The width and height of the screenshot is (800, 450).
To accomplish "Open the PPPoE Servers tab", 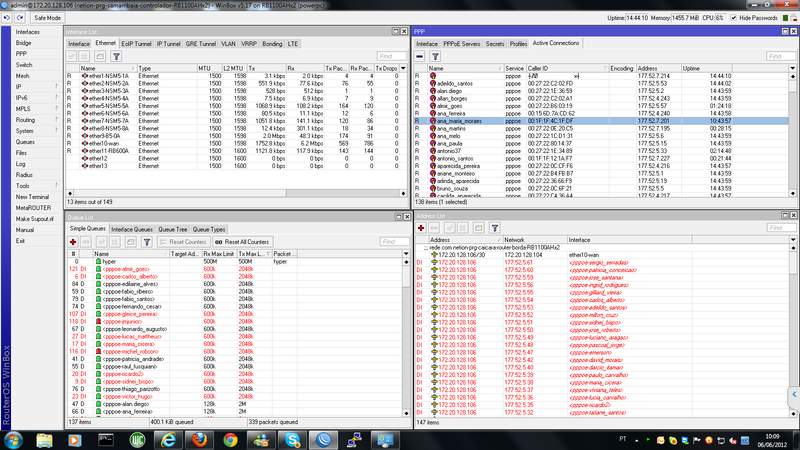I will [x=462, y=44].
